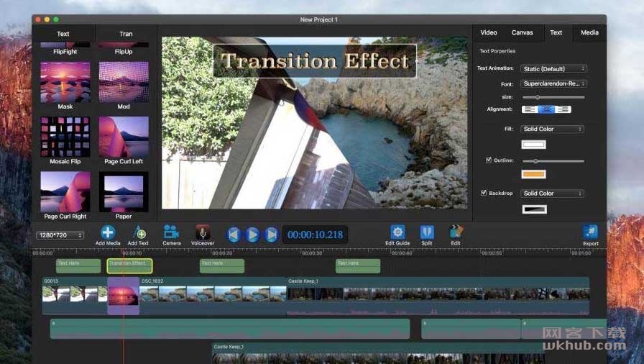Set text alignment to center

pyautogui.click(x=546, y=109)
